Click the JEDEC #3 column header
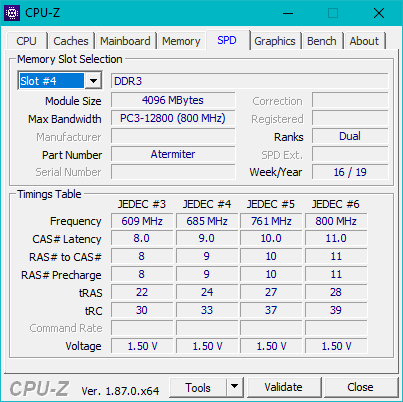 142,204
